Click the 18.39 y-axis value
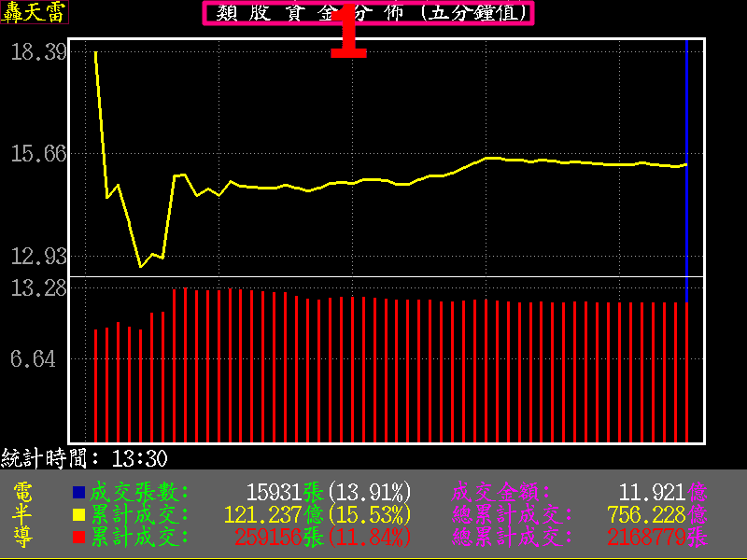The width and height of the screenshot is (747, 560). 37,52
